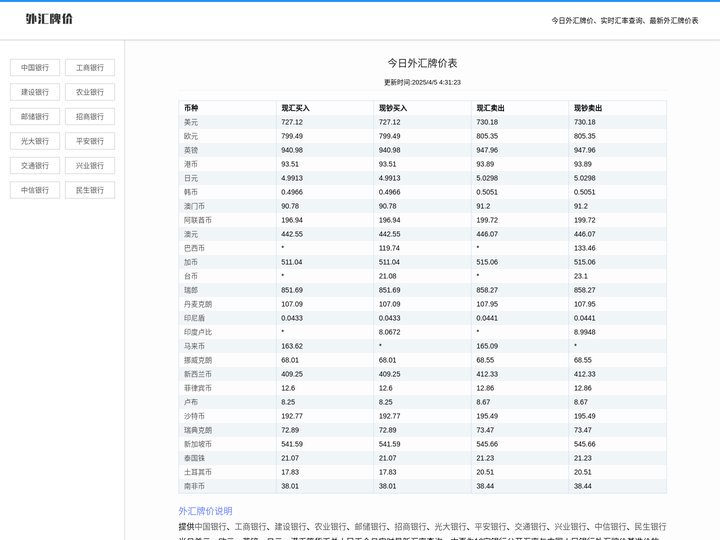The width and height of the screenshot is (720, 540).
Task: Click the 现钞买入 column header
Action: 393,108
